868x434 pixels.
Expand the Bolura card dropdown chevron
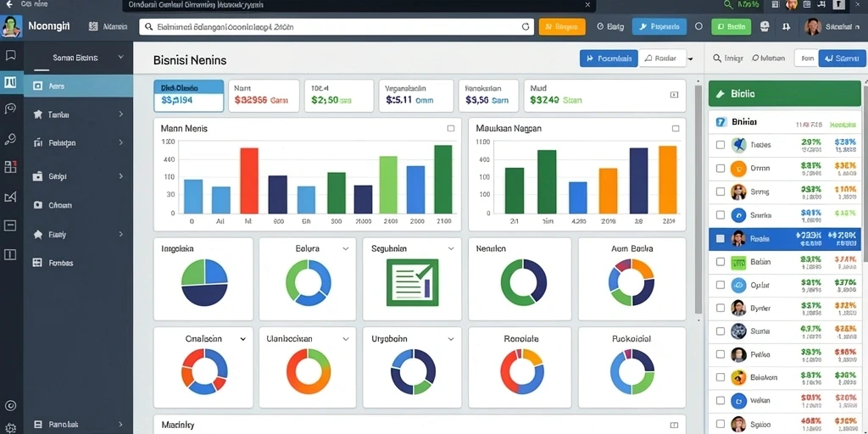346,248
